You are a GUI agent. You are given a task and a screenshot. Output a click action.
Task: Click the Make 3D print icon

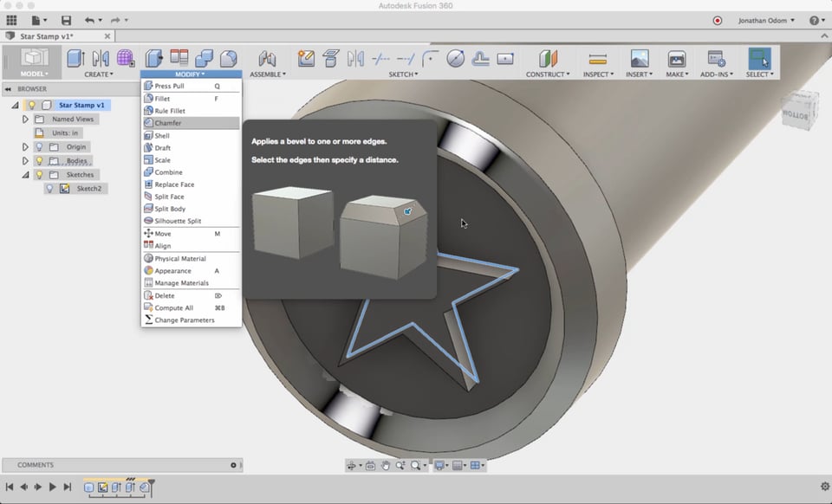pyautogui.click(x=676, y=59)
